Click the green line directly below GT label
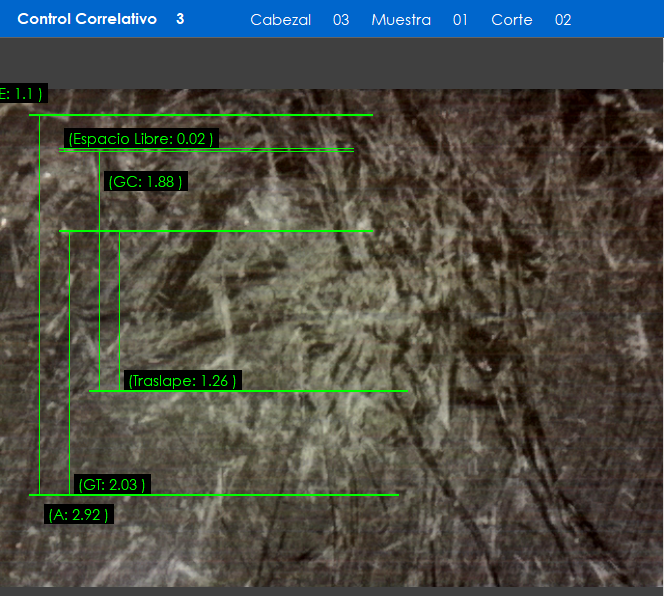 [213, 495]
